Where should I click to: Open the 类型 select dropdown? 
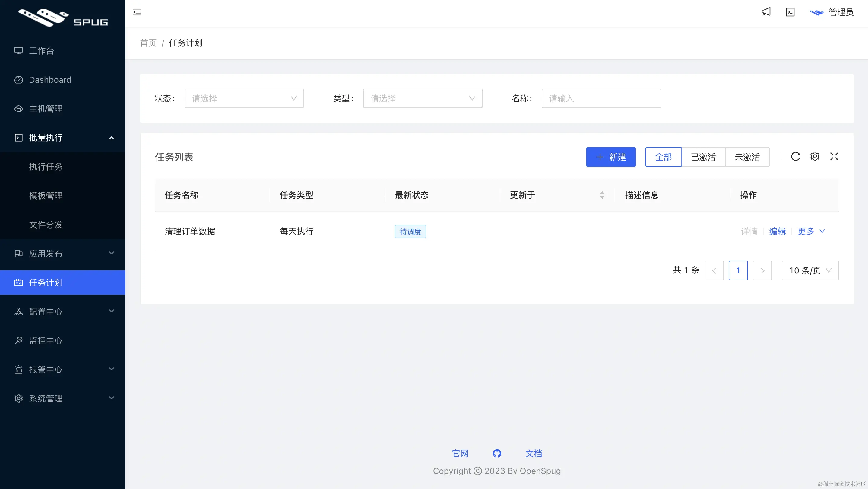tap(423, 98)
